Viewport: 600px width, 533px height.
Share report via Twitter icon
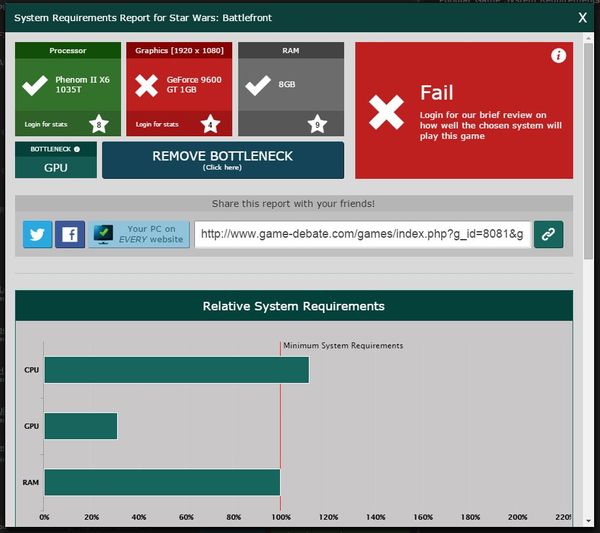pos(38,234)
